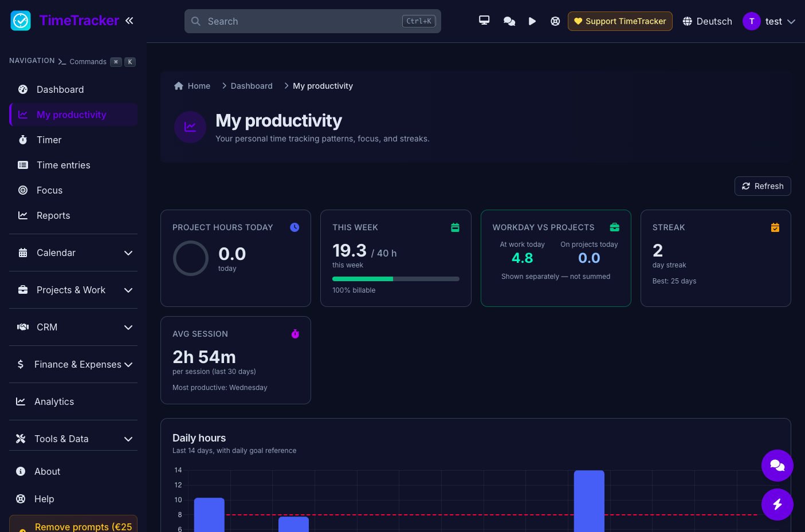Screen dimensions: 805x532
Task: Open Analytics from sidebar
Action: [73, 401]
